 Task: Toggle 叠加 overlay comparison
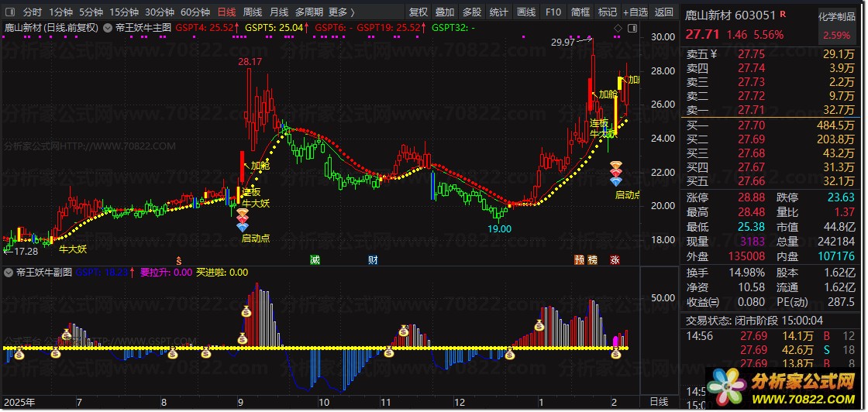tap(445, 12)
